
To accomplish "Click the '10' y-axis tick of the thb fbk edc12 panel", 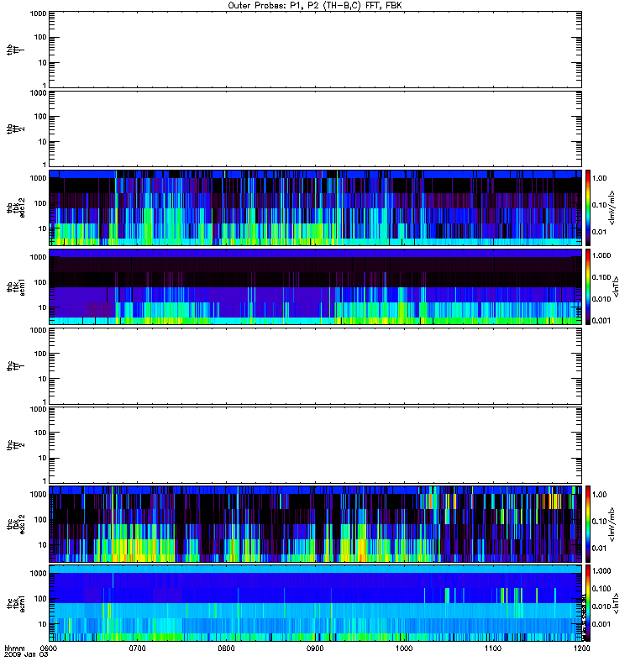I will [43, 228].
